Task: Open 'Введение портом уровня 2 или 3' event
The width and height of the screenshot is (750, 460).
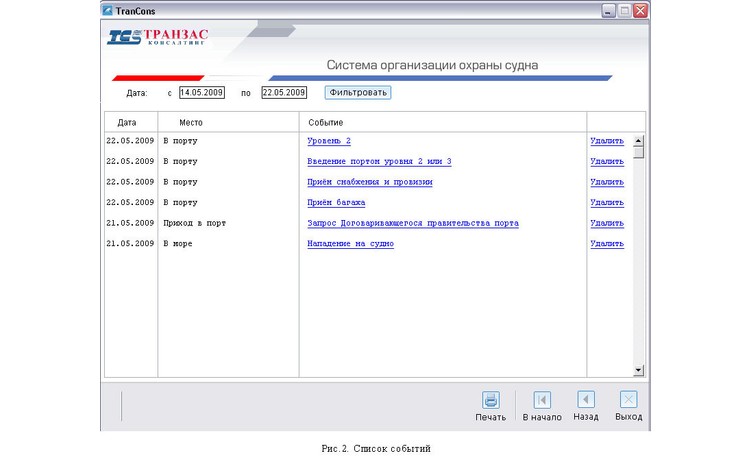Action: coord(379,162)
